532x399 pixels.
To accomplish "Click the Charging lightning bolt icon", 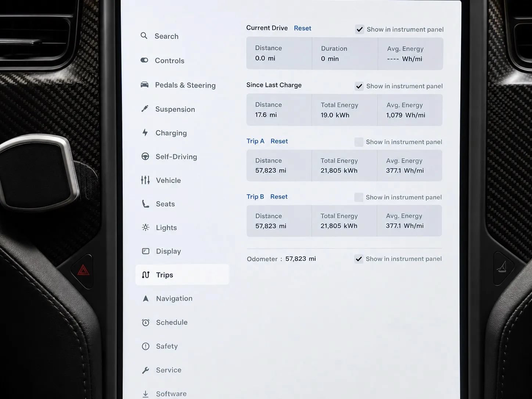I will point(145,133).
